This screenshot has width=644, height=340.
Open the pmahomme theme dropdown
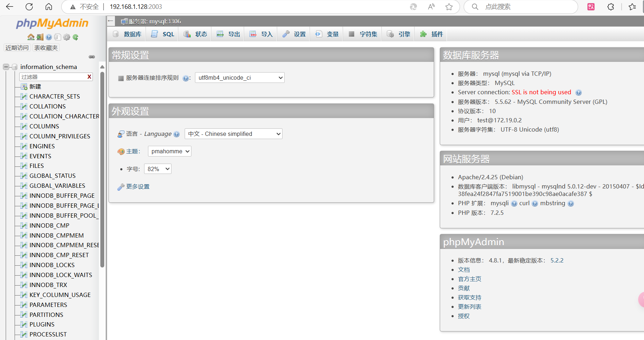point(170,151)
